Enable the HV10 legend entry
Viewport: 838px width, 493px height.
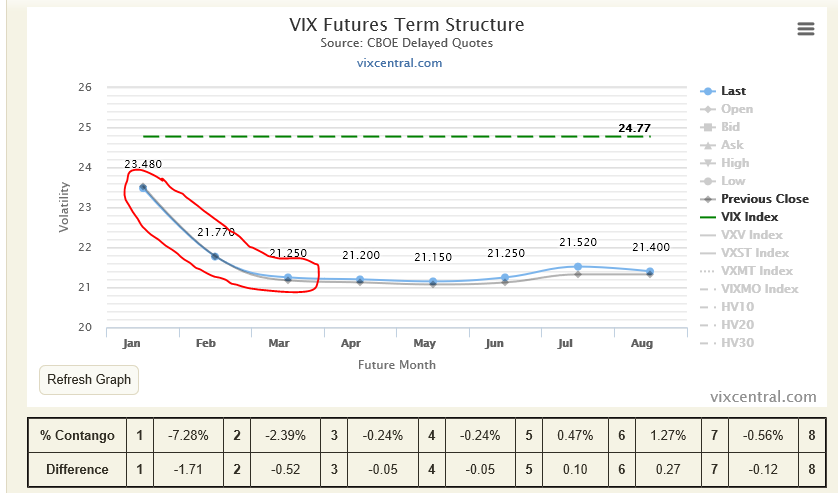pyautogui.click(x=738, y=307)
